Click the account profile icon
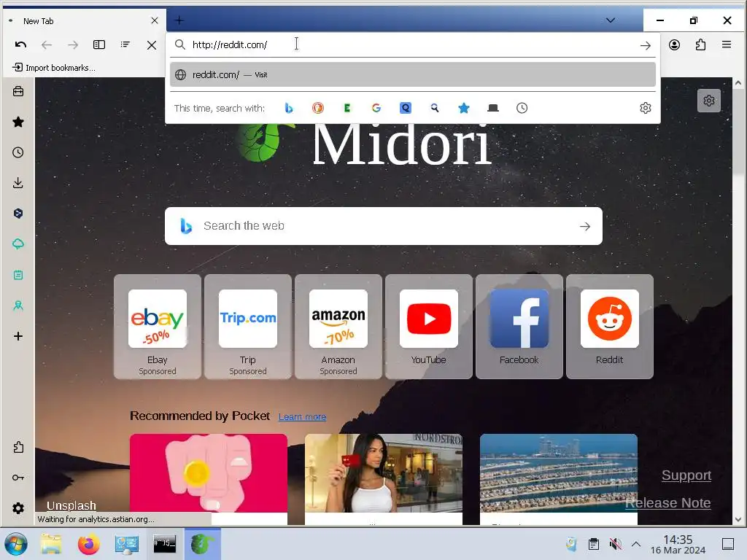The image size is (747, 560). click(x=674, y=44)
